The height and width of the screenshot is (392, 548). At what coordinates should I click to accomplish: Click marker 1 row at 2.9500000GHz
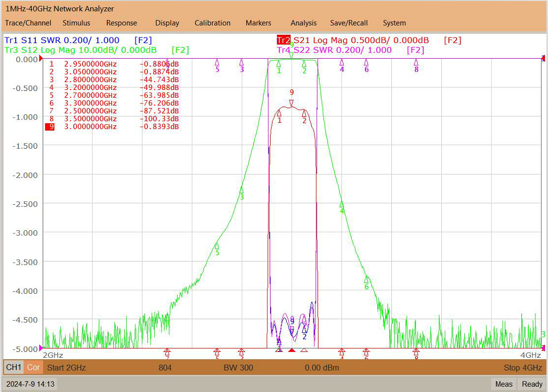pos(113,64)
